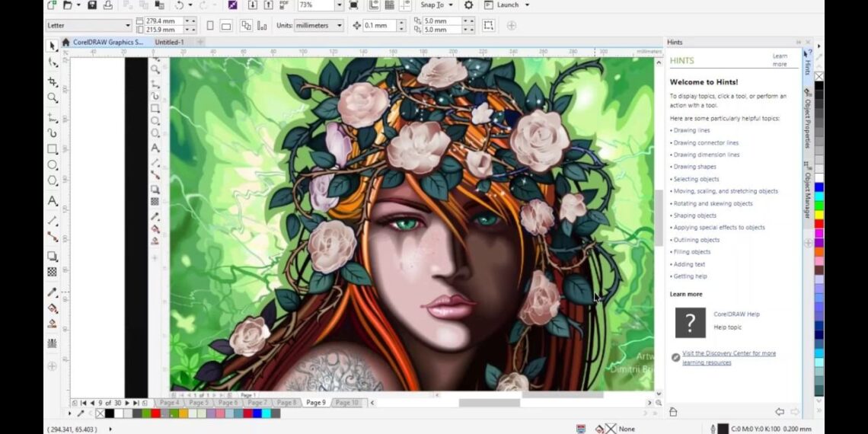Undo the last action
The image size is (868, 434).
pos(179,5)
